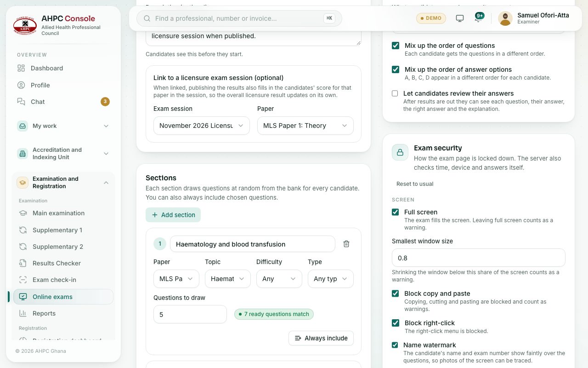Open the Topic dropdown
This screenshot has width=588, height=368.
228,279
